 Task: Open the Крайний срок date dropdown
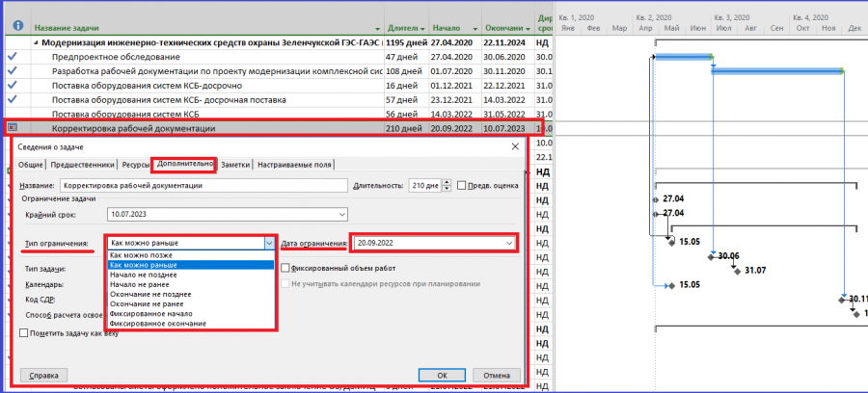(x=341, y=215)
